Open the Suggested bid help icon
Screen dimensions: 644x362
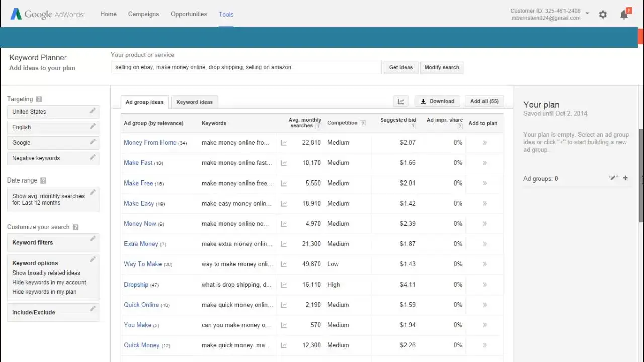413,126
